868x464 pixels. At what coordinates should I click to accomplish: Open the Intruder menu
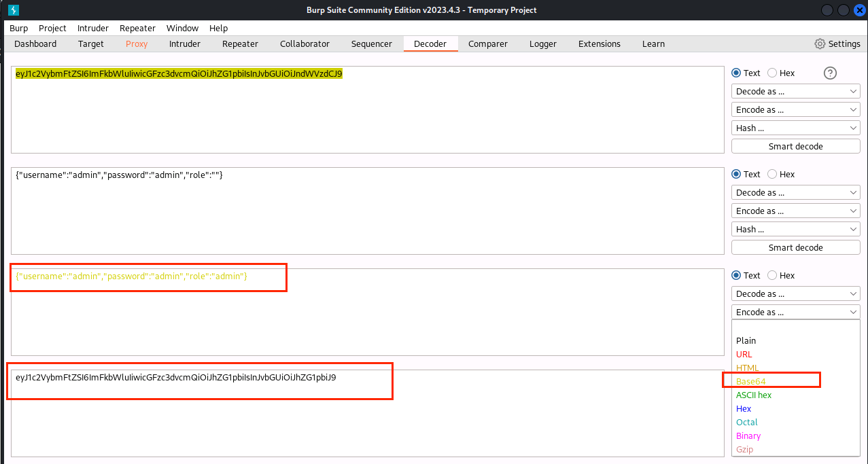[92, 28]
